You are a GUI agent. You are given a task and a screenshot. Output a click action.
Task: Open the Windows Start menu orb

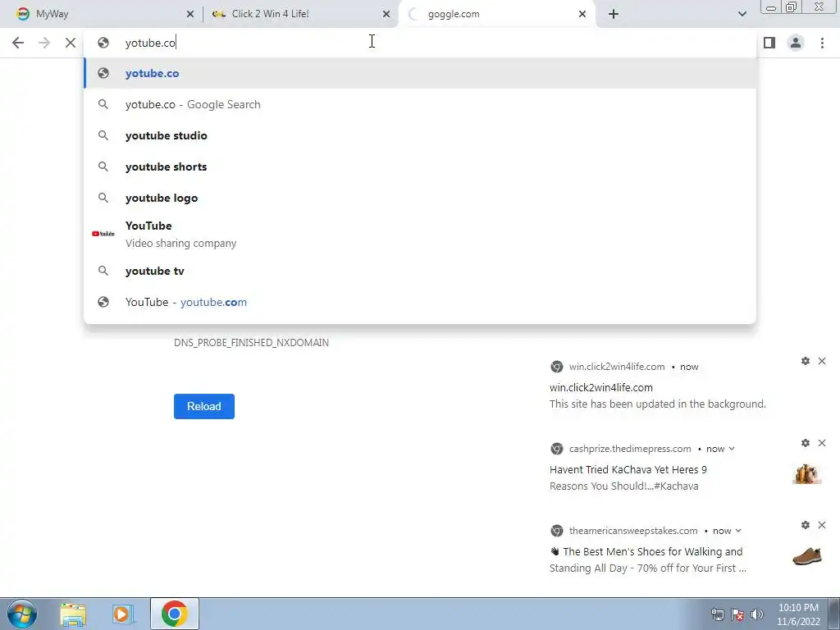pyautogui.click(x=21, y=614)
